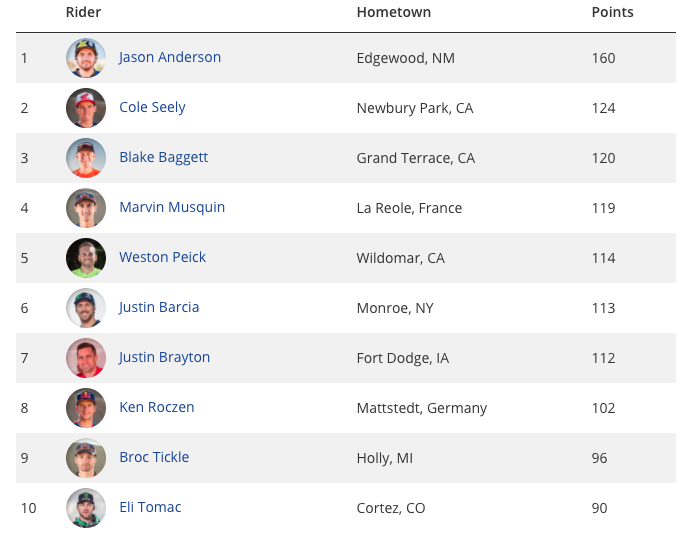Click Broc Tickle's avatar image
Viewport: 688px width, 548px height.
tap(86, 458)
